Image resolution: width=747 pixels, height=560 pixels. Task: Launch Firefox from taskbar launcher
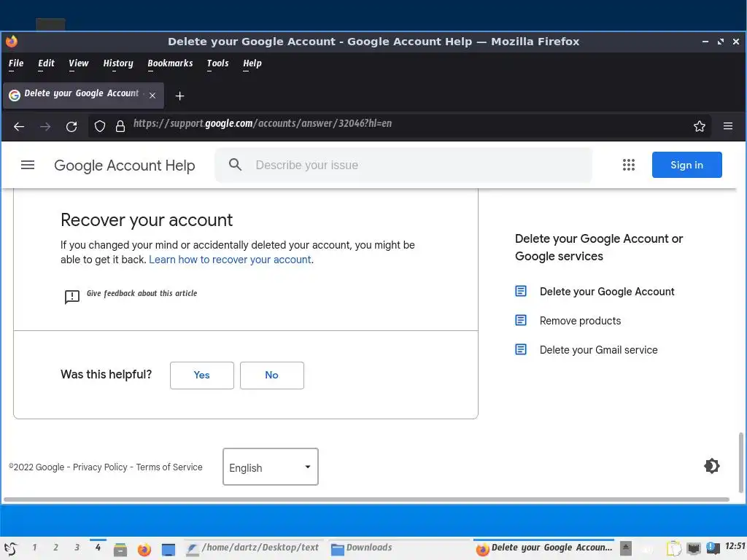coord(144,550)
